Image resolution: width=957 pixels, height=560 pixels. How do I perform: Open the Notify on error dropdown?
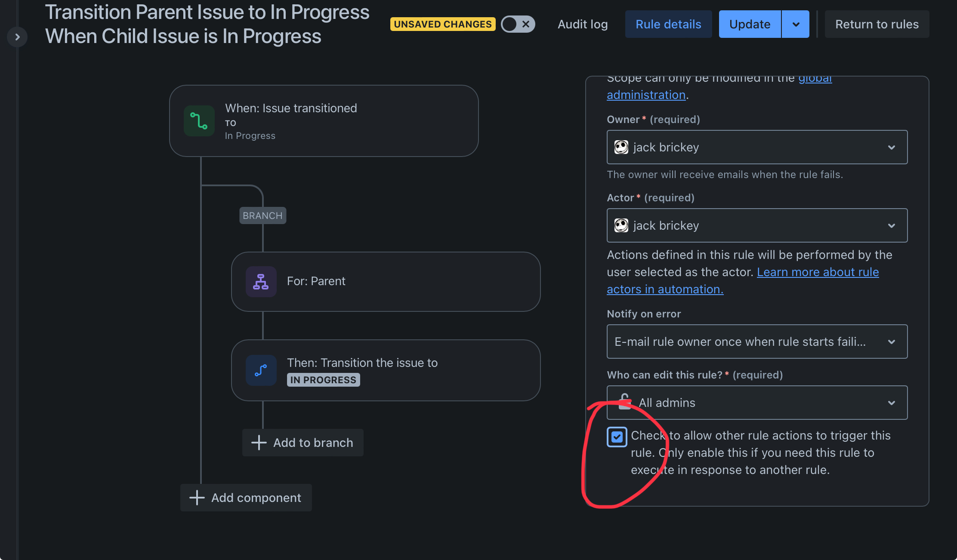891,342
